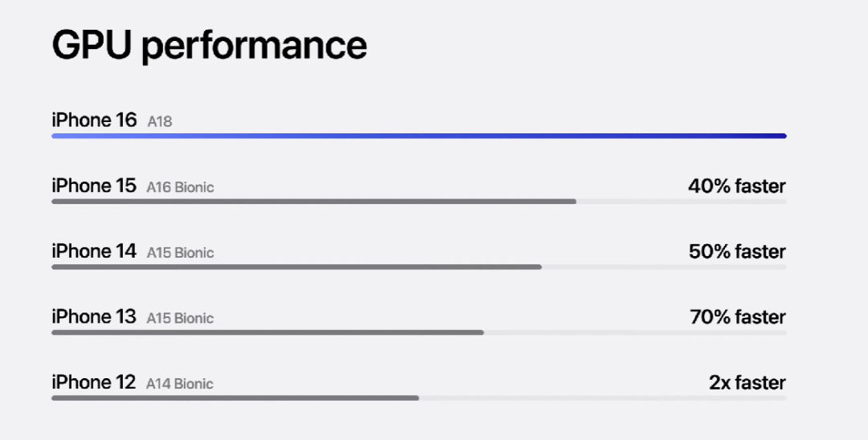The width and height of the screenshot is (868, 440).
Task: Click A15 Bionic label beside iPhone 14
Action: tap(180, 253)
